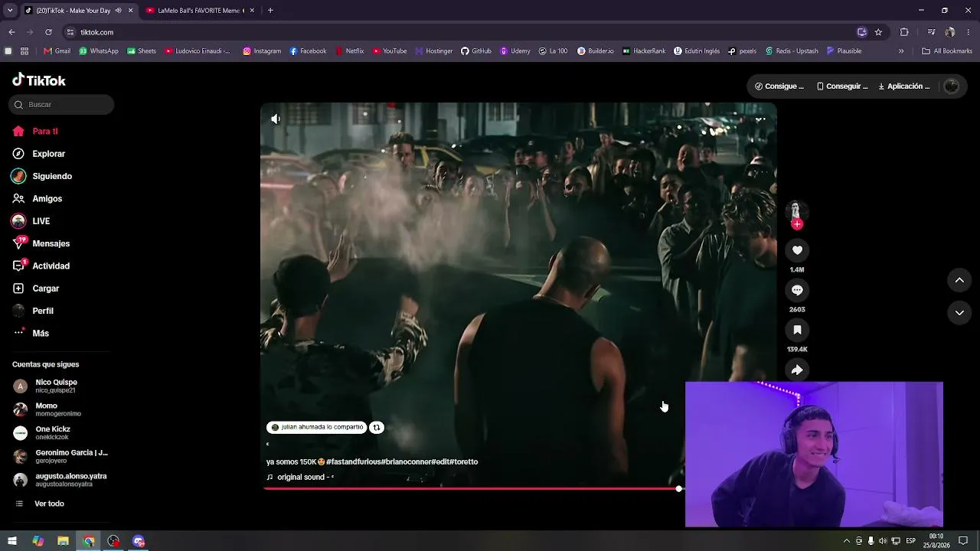This screenshot has height=551, width=980.
Task: Open the creator's avatar beside the video
Action: (796, 210)
